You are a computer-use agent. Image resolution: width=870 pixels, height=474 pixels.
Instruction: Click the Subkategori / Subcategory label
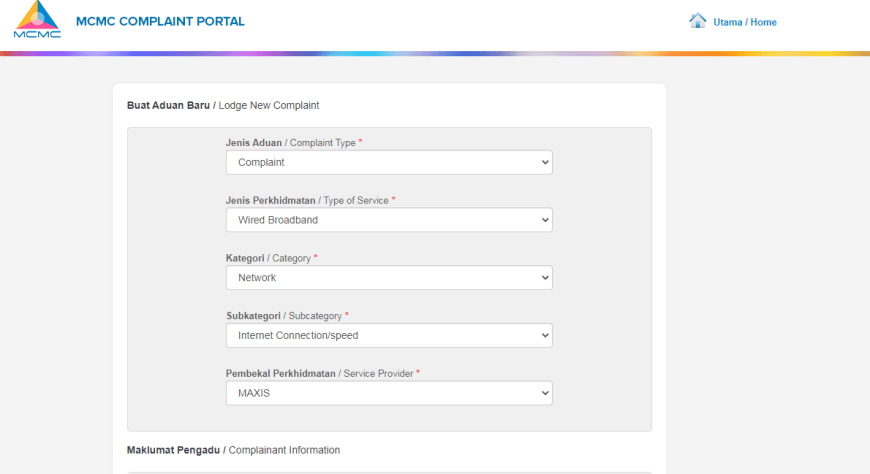(287, 316)
